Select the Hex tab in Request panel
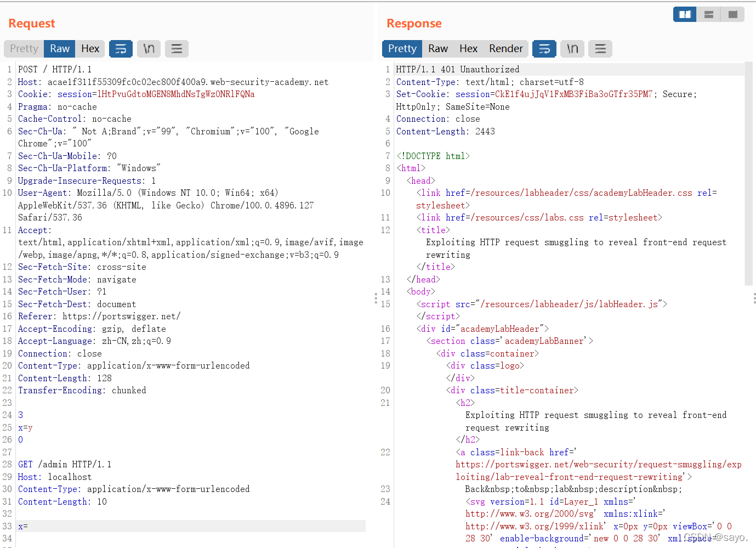 tap(90, 49)
